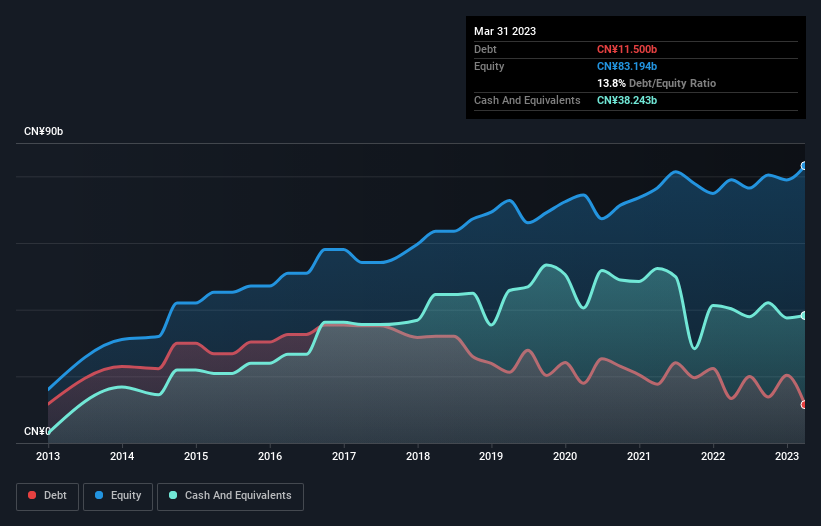821x526 pixels.
Task: Click the 2014 x-axis label
Action: tap(122, 456)
